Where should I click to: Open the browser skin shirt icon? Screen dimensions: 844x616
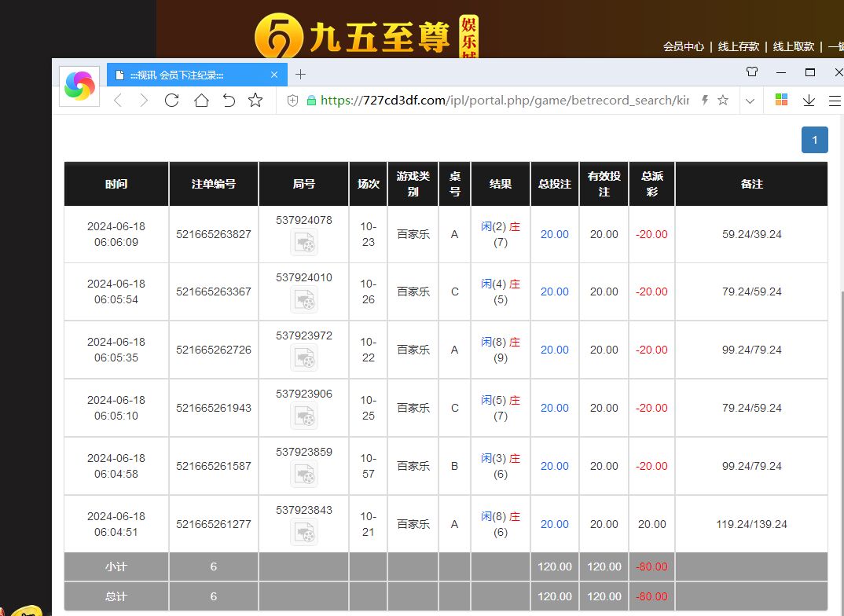(752, 72)
